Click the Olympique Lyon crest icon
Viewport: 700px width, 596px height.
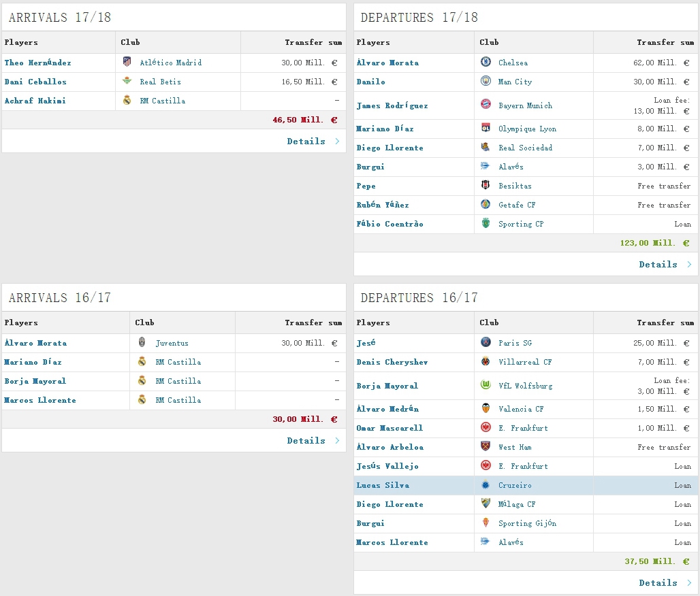tap(486, 128)
